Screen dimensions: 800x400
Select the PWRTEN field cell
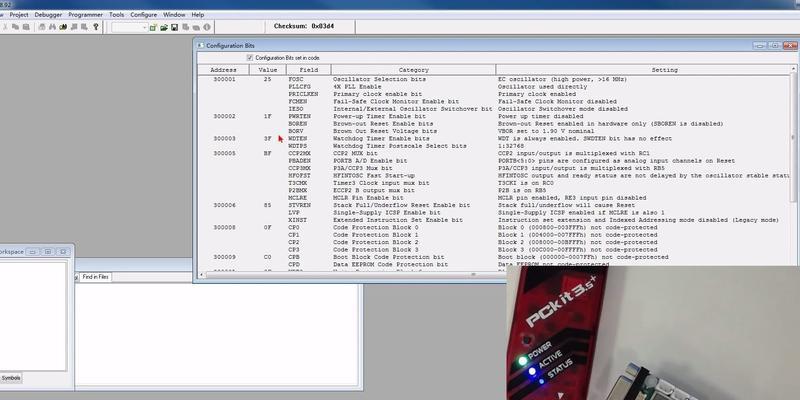point(299,116)
